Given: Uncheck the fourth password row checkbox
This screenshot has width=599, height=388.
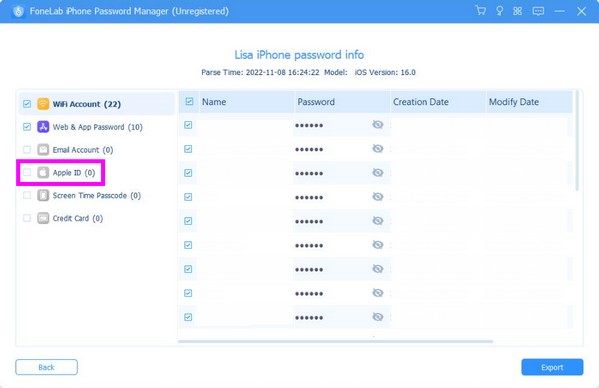Looking at the screenshot, I should pyautogui.click(x=188, y=197).
